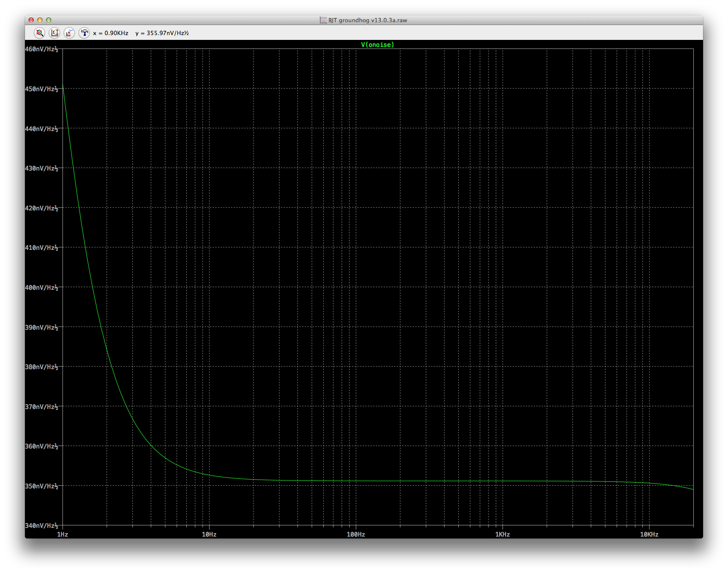Click the BJT groundhog v13.0.3a.raw window title
728x573 pixels.
368,20
